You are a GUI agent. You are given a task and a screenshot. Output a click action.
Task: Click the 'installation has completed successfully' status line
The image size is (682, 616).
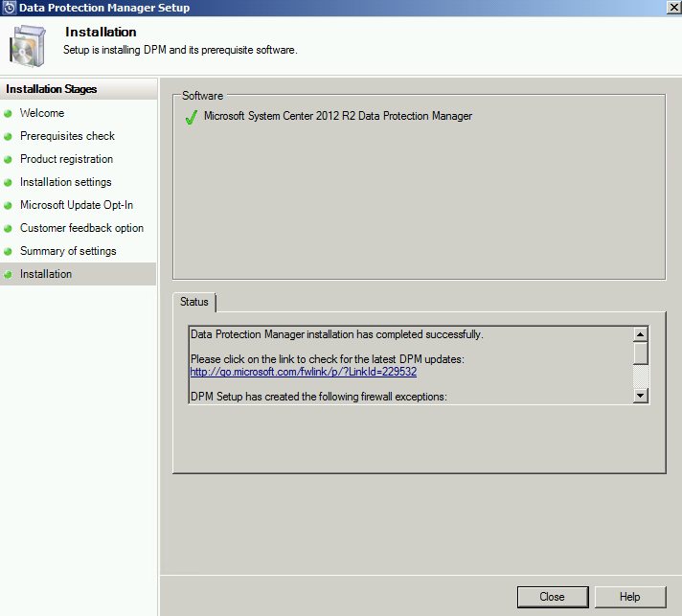point(337,334)
